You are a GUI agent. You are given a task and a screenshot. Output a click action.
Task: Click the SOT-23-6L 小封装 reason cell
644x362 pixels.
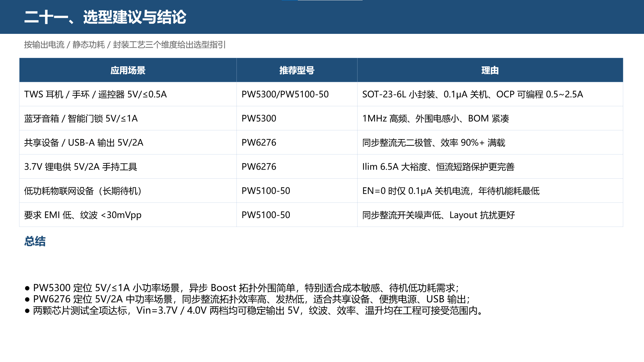pyautogui.click(x=490, y=94)
